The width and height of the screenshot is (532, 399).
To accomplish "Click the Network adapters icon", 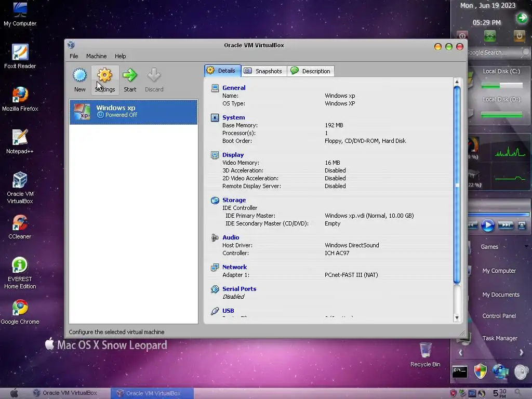I will coord(215,268).
